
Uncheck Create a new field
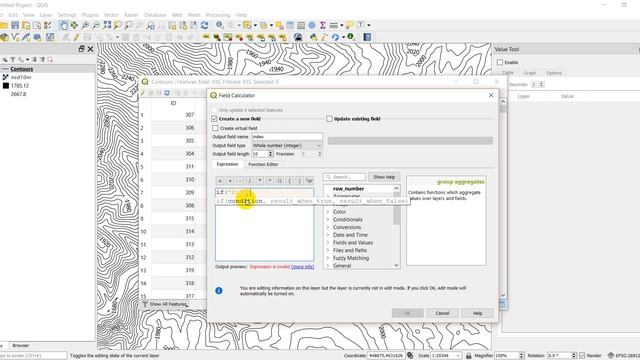pos(215,119)
